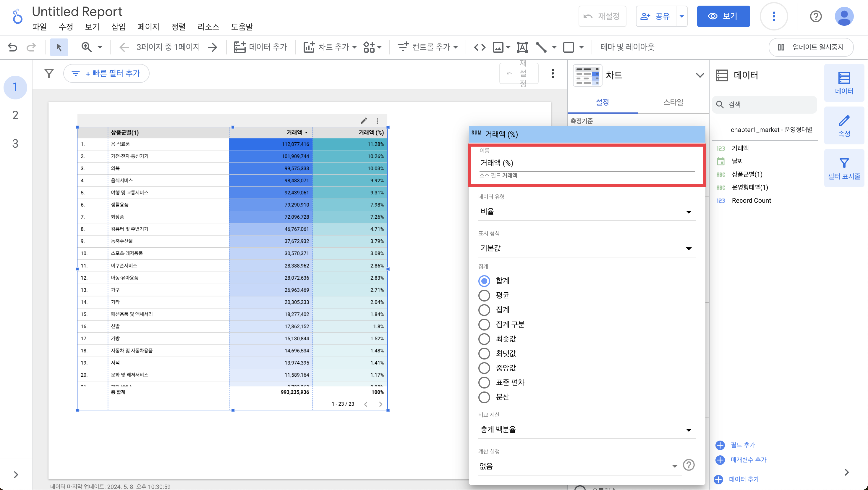The height and width of the screenshot is (490, 868).
Task: Click the embed URL code icon
Action: (x=480, y=47)
